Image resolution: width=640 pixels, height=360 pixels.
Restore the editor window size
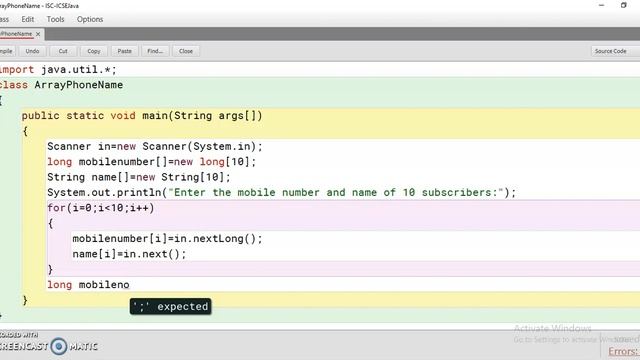pos(624,5)
